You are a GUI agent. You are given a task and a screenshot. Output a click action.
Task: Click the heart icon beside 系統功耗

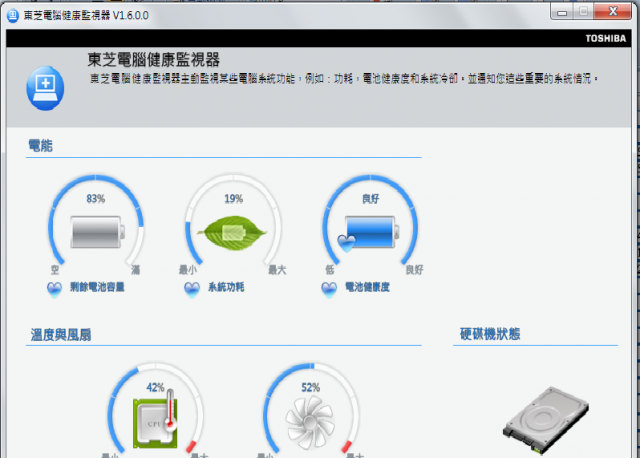(x=192, y=289)
